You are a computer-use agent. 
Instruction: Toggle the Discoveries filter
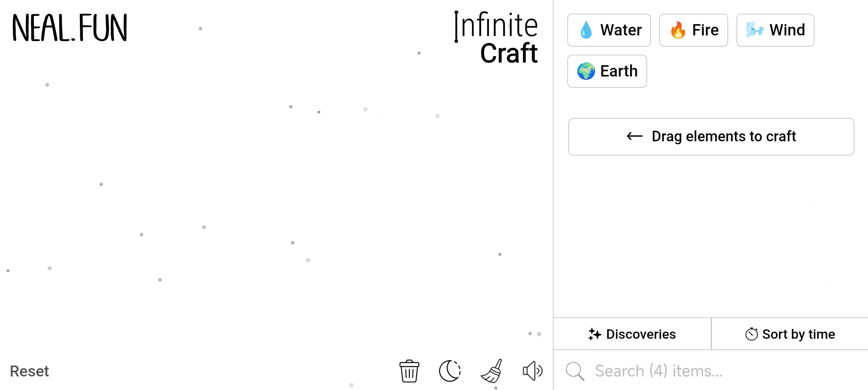pos(632,334)
